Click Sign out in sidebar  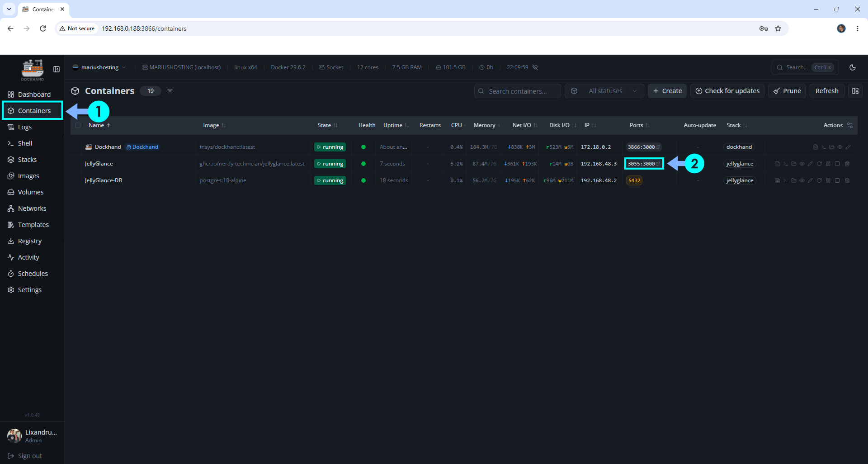click(25, 456)
